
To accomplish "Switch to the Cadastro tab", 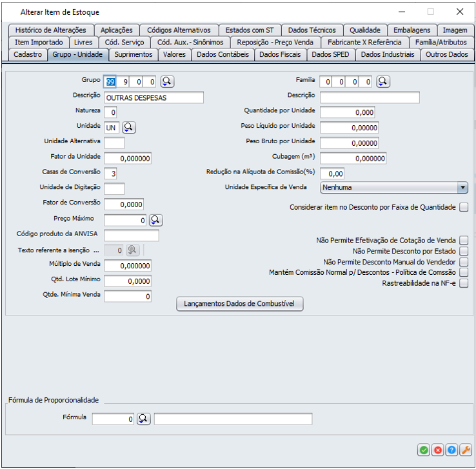I will 28,55.
